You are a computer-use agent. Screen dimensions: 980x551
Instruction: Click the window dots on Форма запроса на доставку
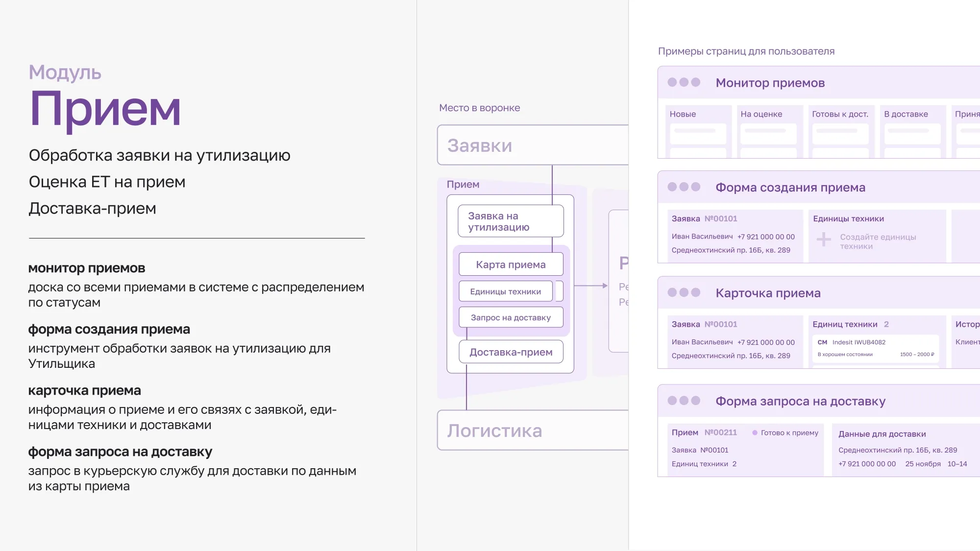[x=684, y=401]
